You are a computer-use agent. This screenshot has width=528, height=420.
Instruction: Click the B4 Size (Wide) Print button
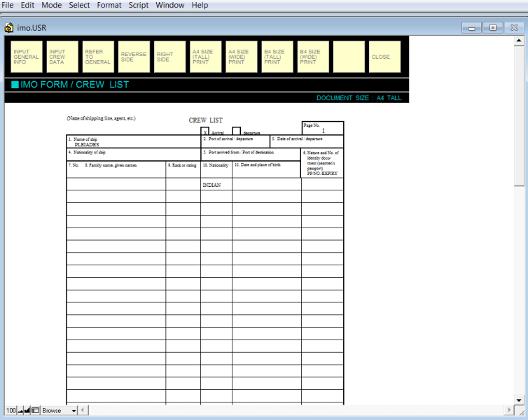pyautogui.click(x=312, y=57)
